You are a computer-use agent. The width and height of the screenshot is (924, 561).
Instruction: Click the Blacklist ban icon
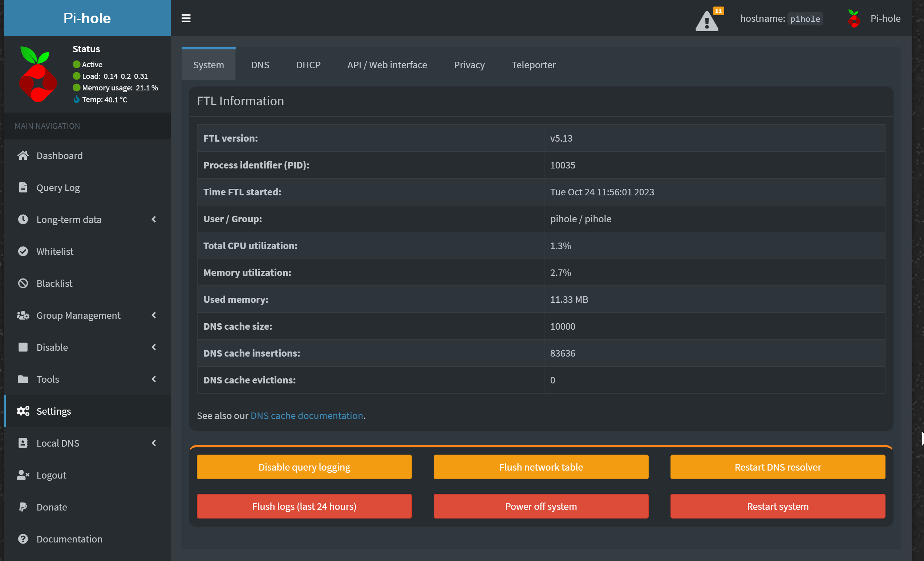pyautogui.click(x=23, y=283)
